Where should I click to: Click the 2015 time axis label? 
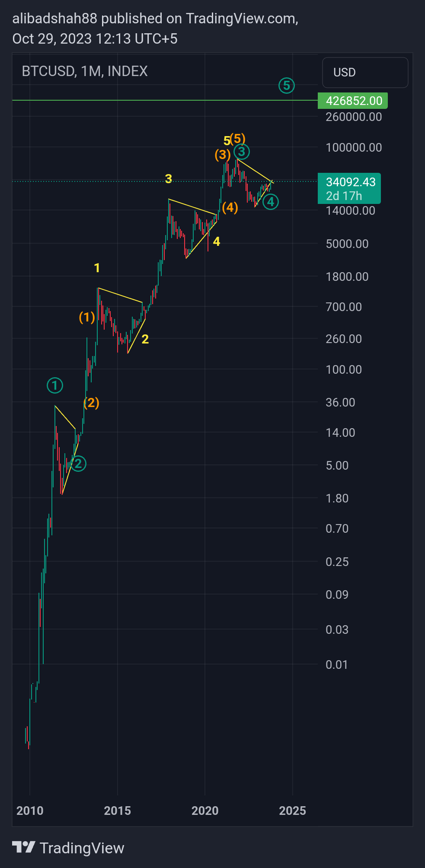[118, 811]
